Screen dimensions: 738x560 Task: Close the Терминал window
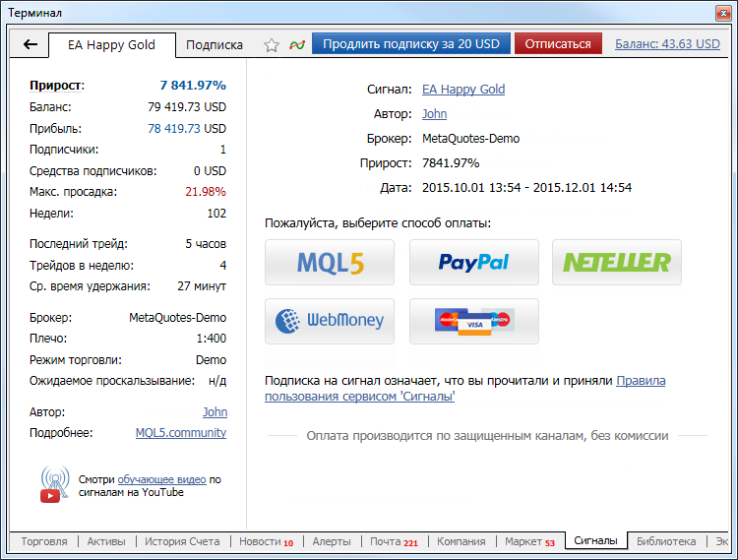[x=722, y=13]
